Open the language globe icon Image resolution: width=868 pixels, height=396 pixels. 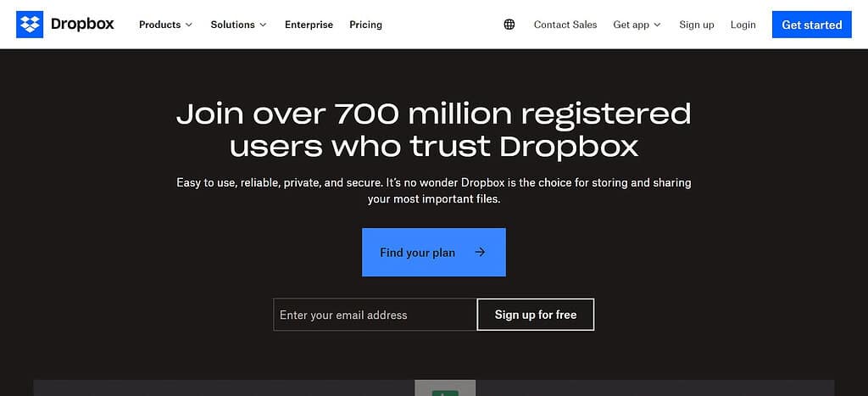point(509,25)
